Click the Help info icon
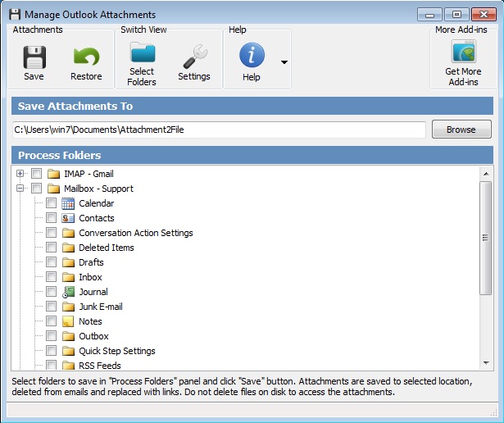Image resolution: width=504 pixels, height=423 pixels. (252, 56)
